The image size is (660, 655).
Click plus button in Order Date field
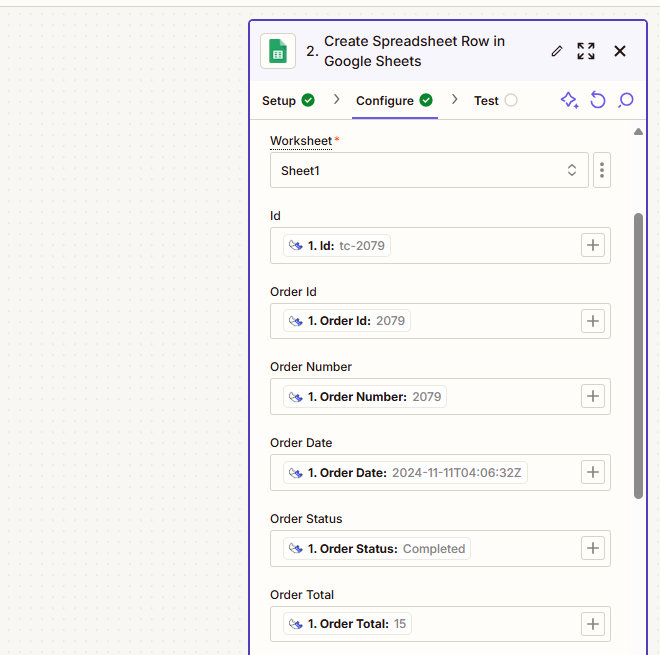[593, 472]
